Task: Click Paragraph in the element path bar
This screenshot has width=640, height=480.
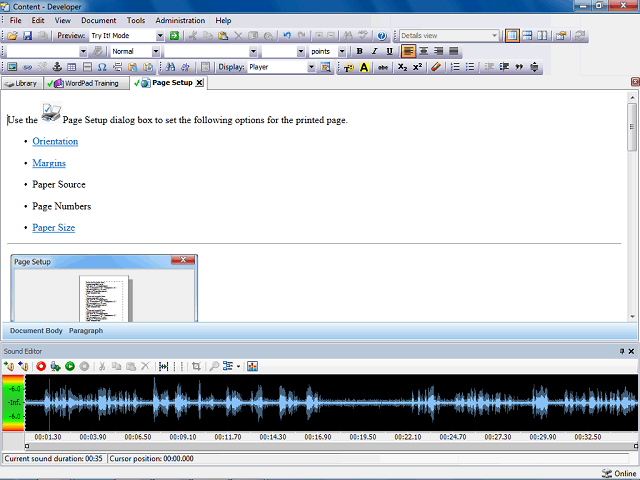Action: 86,331
